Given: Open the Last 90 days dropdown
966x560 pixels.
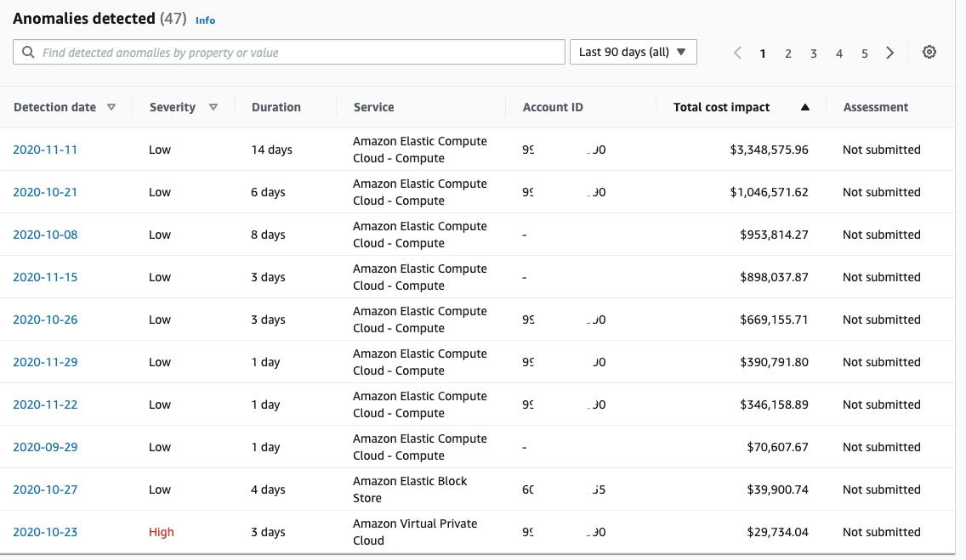Looking at the screenshot, I should pos(633,52).
